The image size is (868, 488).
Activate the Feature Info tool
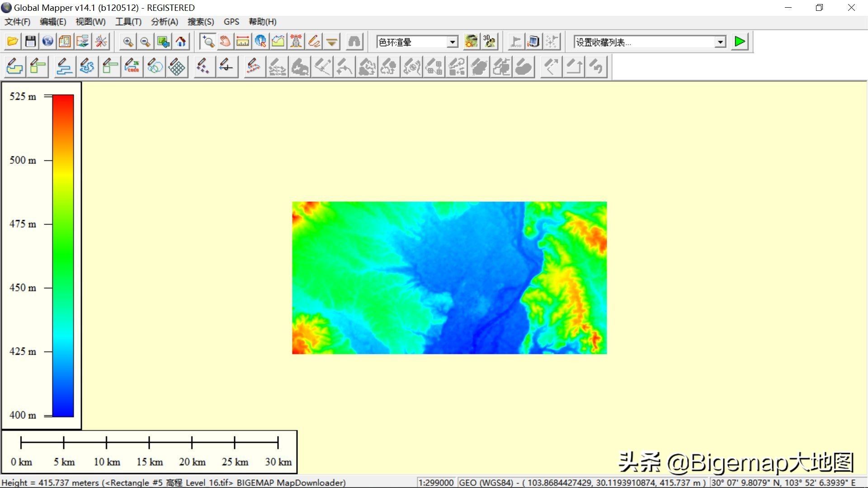[x=260, y=42]
